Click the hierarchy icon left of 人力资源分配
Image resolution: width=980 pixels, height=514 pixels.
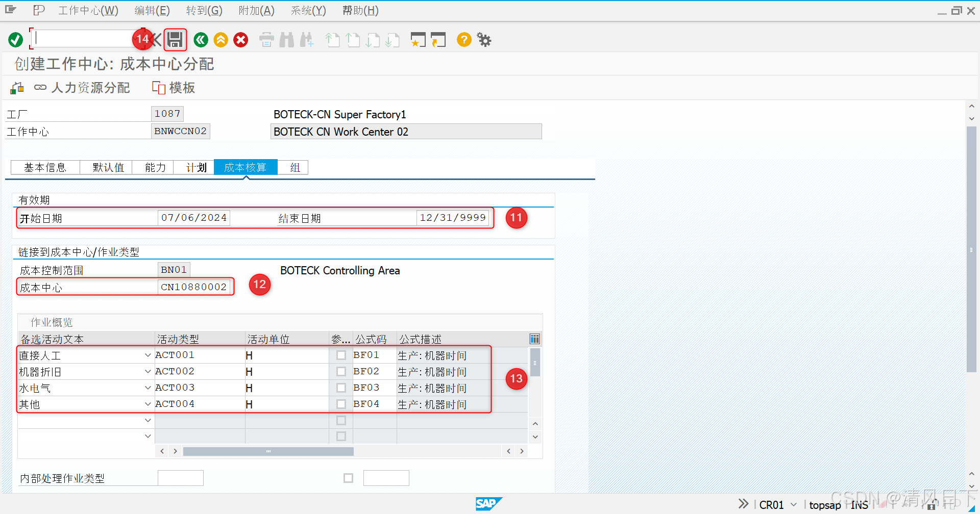[x=17, y=88]
